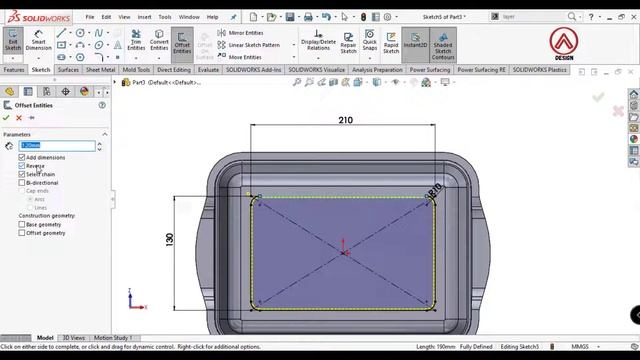Click the 130 dimension value
Viewport: 640px width, 360px height.
point(169,239)
